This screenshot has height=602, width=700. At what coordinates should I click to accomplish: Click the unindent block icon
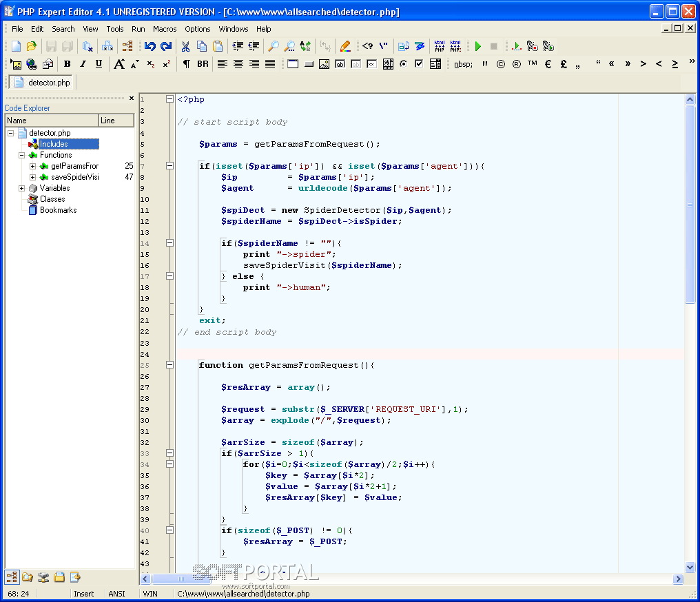click(x=254, y=46)
